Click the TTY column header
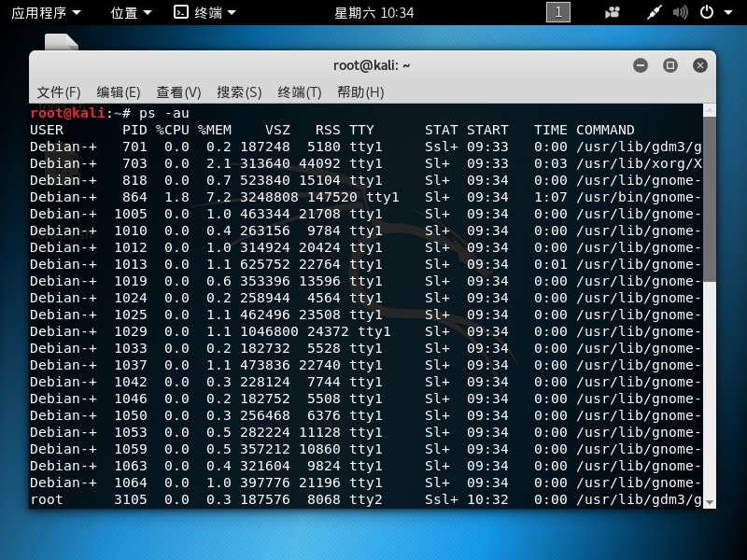 point(361,130)
